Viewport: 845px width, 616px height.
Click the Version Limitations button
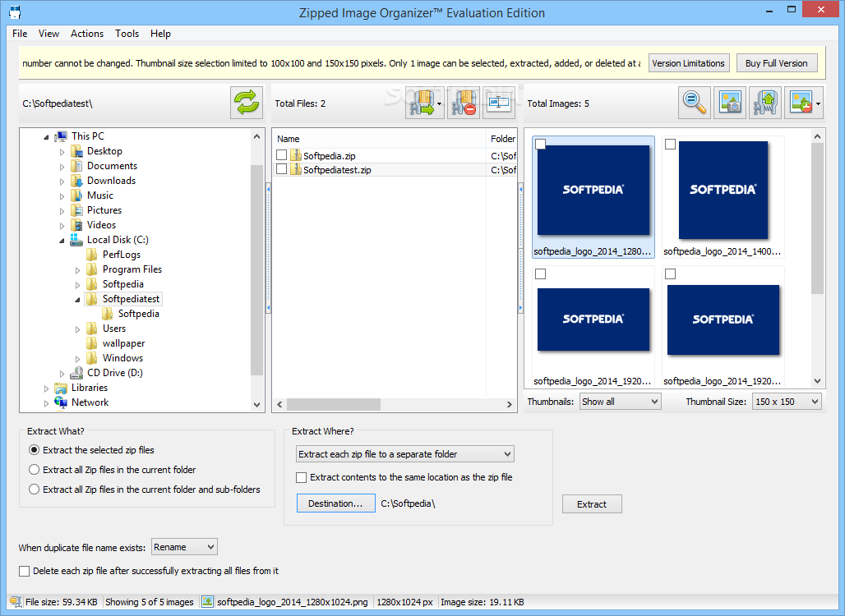pos(689,63)
